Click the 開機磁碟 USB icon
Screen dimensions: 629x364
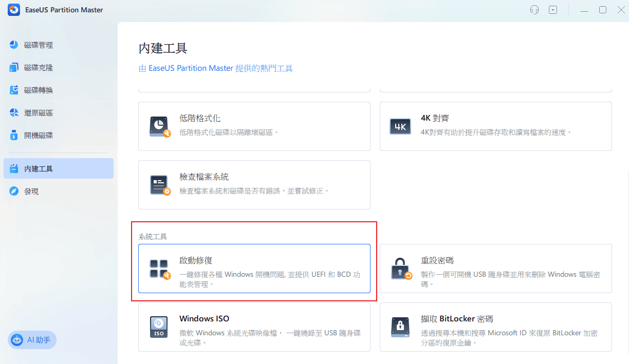point(14,136)
